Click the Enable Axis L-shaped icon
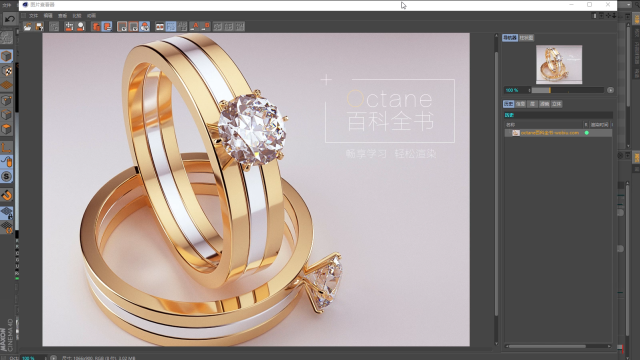 (x=7, y=147)
